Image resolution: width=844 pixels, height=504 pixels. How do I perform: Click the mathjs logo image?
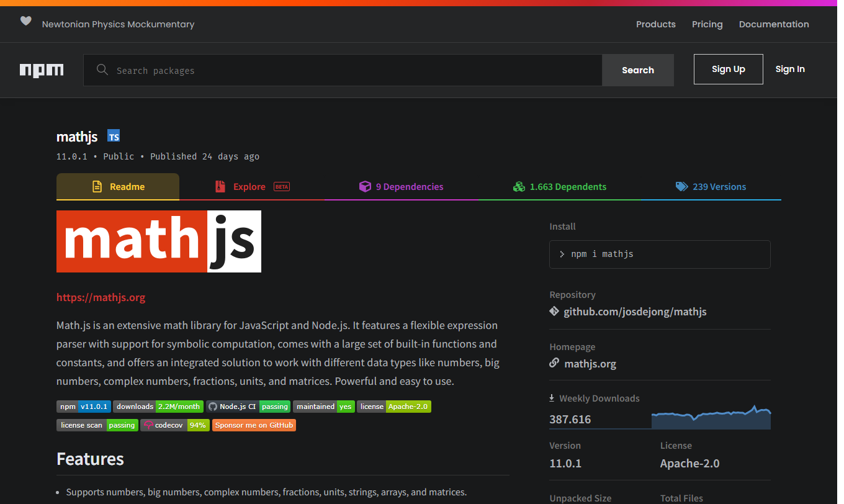(x=159, y=241)
